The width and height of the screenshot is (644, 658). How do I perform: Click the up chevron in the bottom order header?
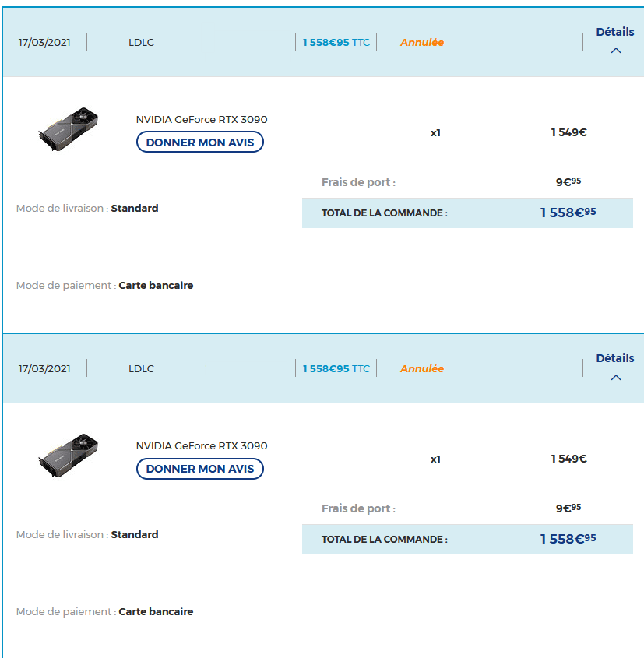tap(616, 378)
